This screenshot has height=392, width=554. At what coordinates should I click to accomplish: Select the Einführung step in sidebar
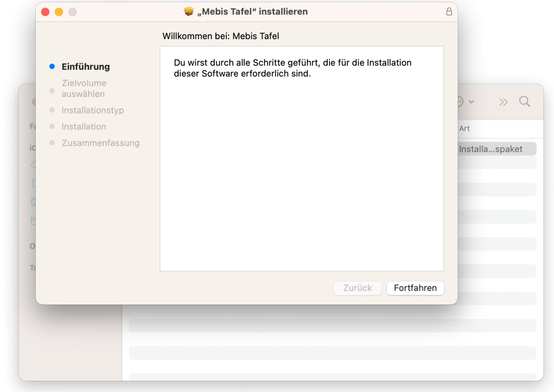click(x=85, y=67)
